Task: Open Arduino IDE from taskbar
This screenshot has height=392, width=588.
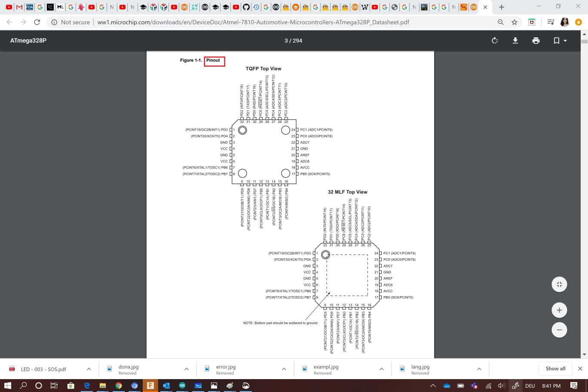Action: coord(182,386)
